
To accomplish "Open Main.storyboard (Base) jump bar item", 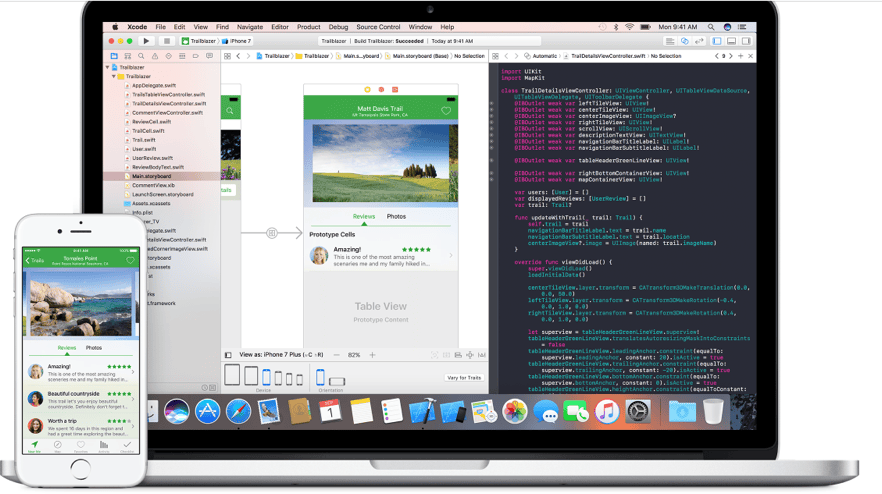I will 417,56.
